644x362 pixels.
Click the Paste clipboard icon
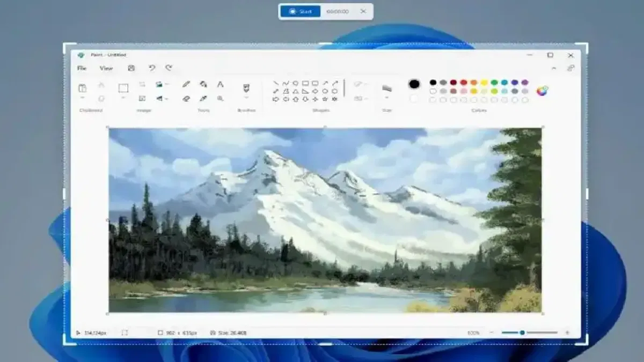82,88
